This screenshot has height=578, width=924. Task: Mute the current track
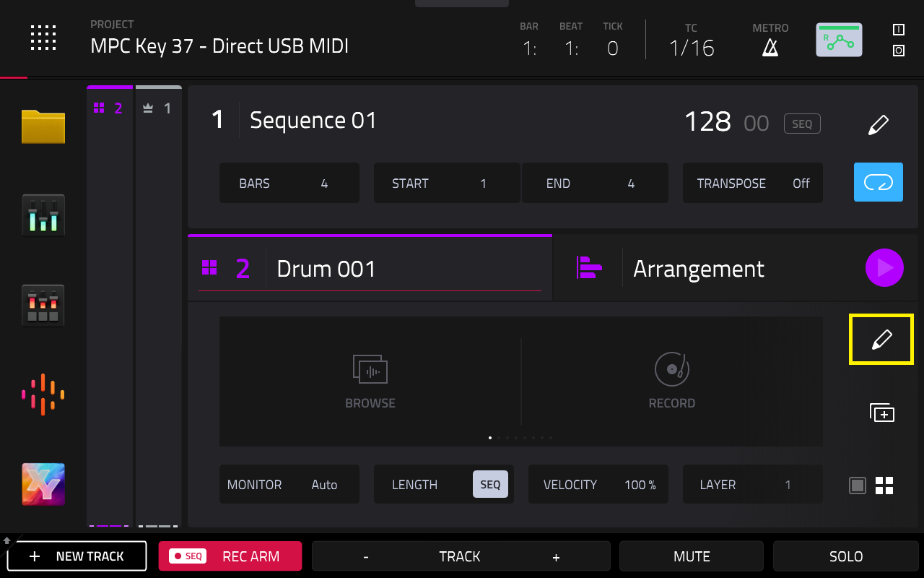(692, 556)
